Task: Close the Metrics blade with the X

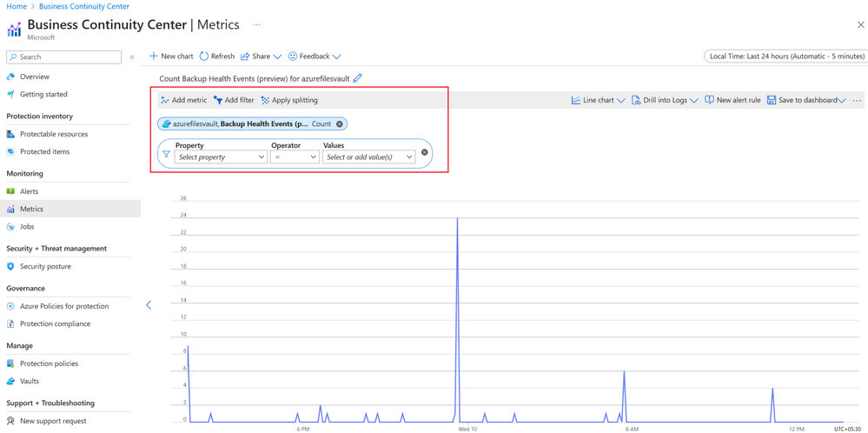Action: point(860,25)
